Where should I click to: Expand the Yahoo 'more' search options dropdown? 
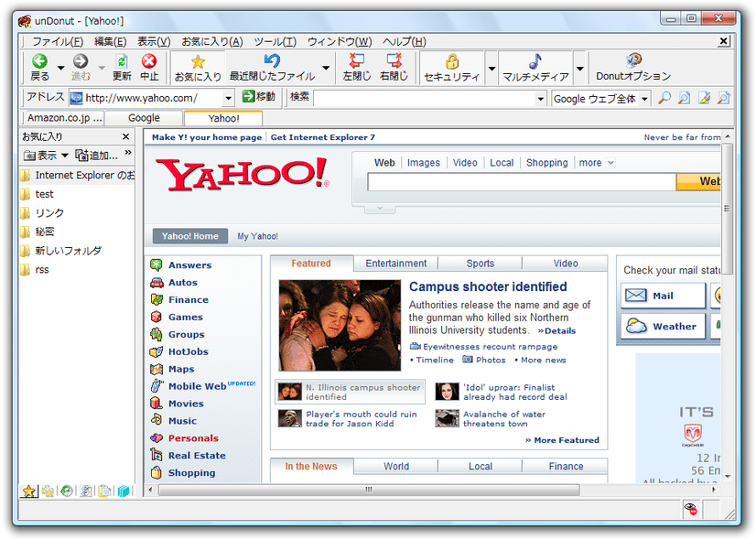(610, 163)
